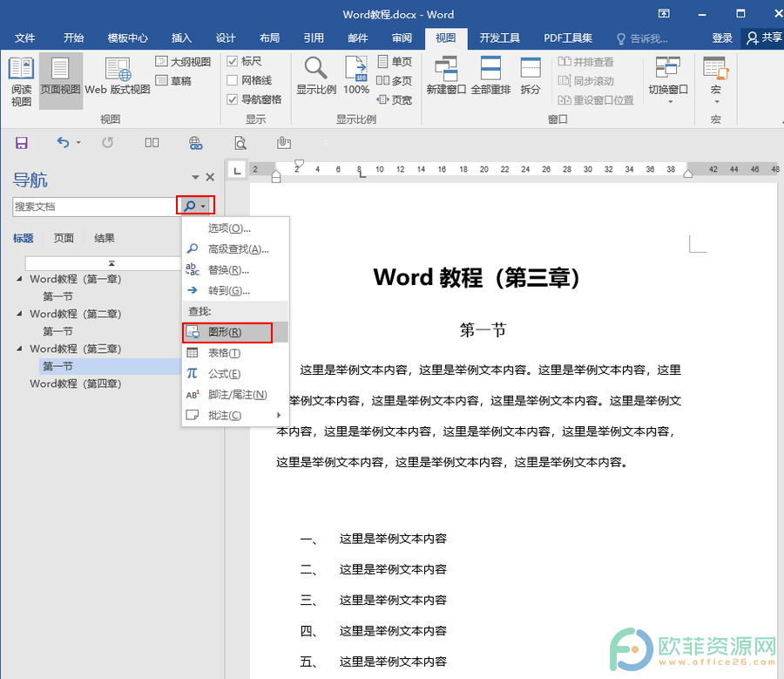Choose 高级查找(A)... menu item

click(235, 249)
